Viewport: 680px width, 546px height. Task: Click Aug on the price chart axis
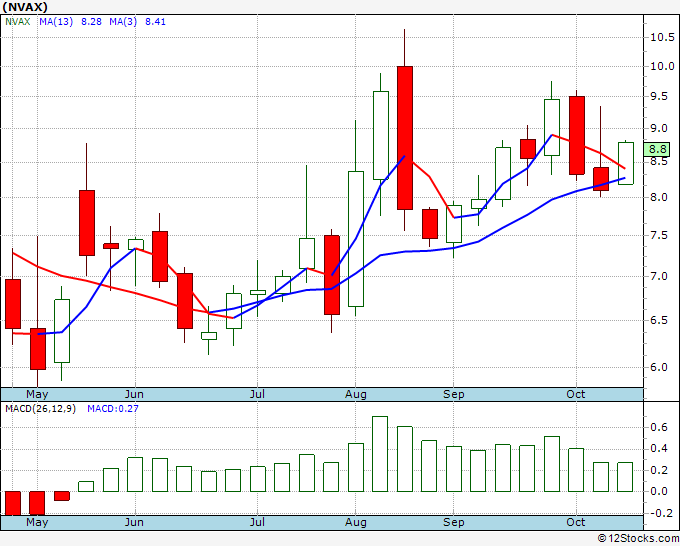tap(356, 394)
